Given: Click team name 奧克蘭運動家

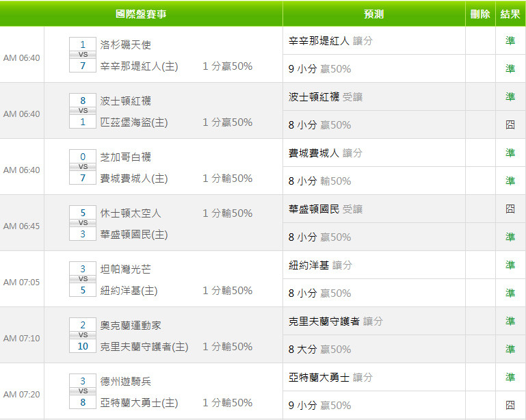Looking at the screenshot, I should click(x=131, y=325).
